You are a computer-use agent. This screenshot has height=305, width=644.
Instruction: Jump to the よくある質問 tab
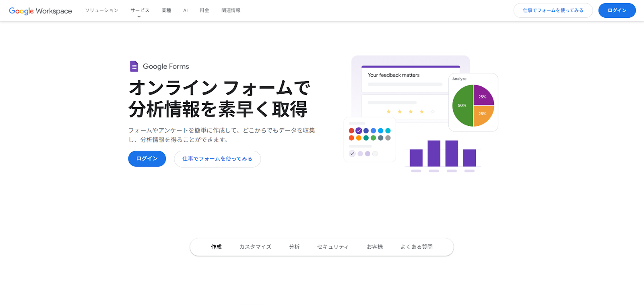click(x=417, y=247)
